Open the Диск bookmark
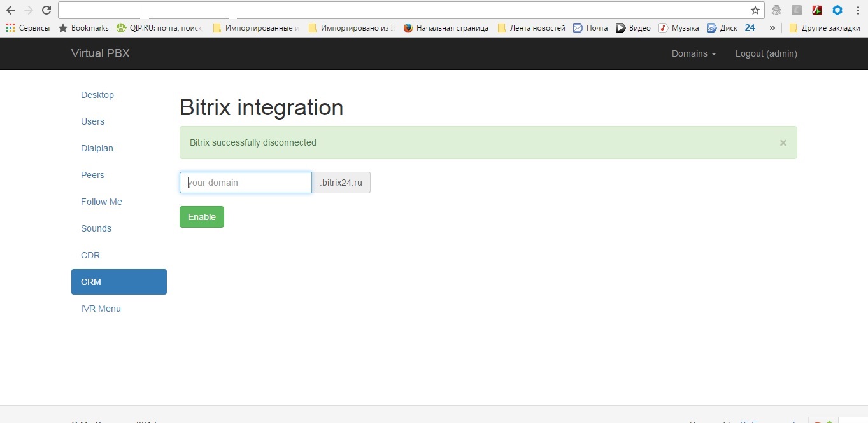This screenshot has width=868, height=423. coord(722,28)
